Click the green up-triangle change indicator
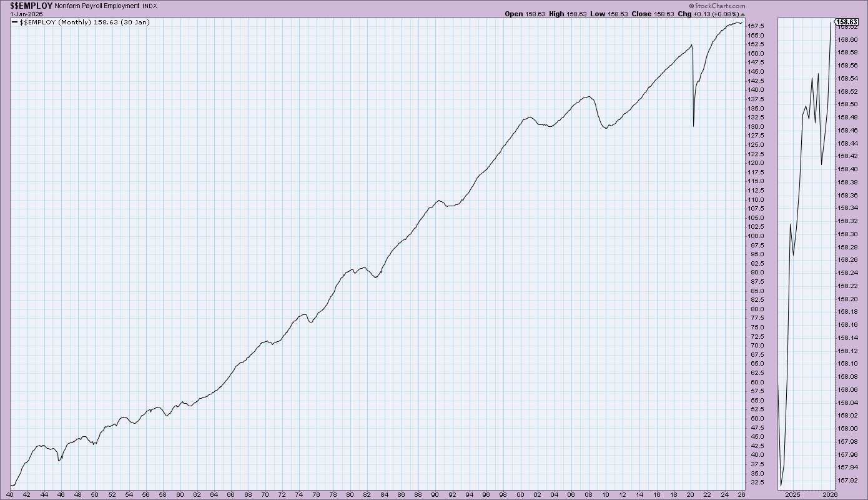Image resolution: width=868 pixels, height=500 pixels. pyautogui.click(x=743, y=14)
